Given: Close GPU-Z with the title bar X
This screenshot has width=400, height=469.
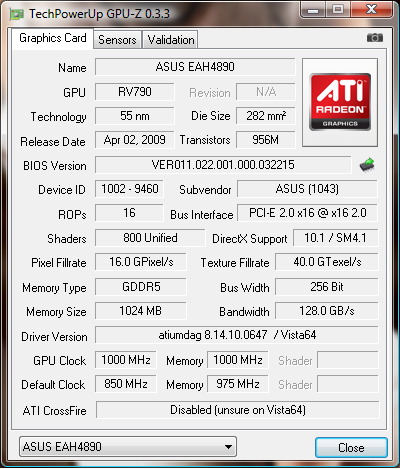Looking at the screenshot, I should point(371,10).
